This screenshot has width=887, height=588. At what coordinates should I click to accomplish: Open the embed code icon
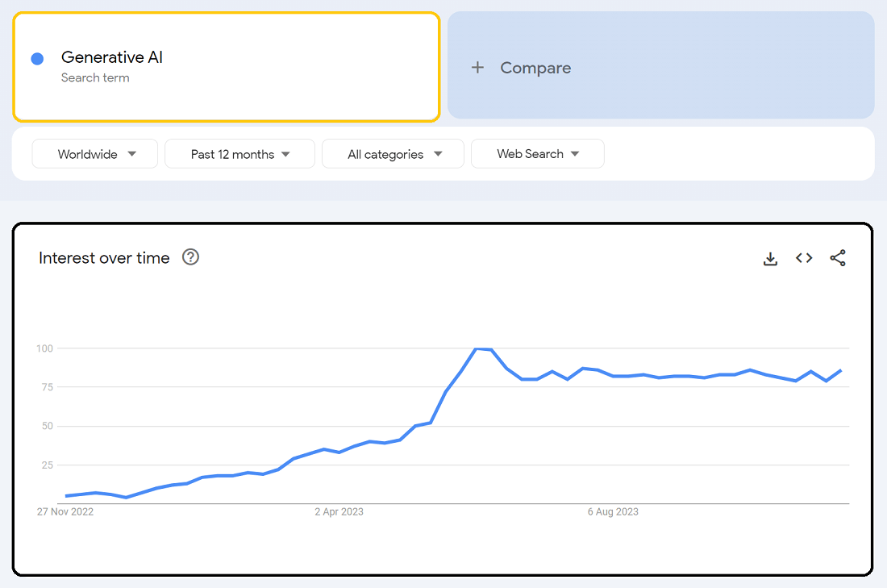coord(804,258)
